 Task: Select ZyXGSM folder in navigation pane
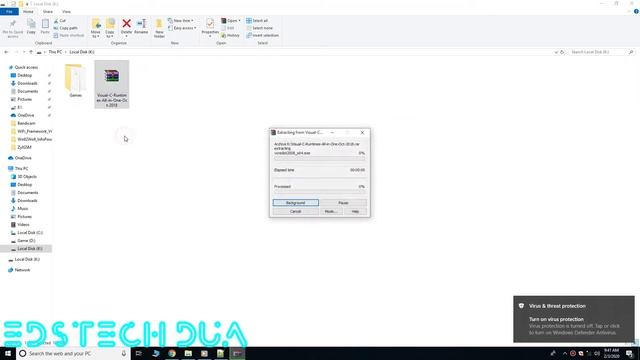click(x=24, y=147)
